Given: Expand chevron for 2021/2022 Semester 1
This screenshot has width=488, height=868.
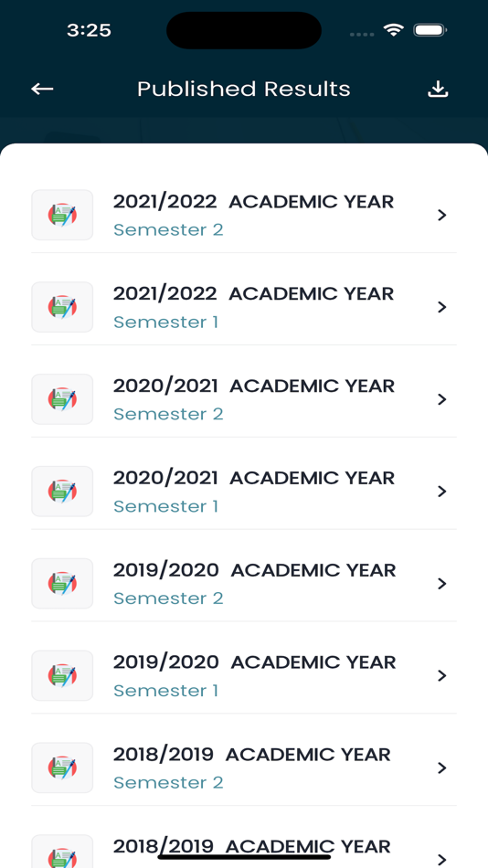Looking at the screenshot, I should 442,307.
